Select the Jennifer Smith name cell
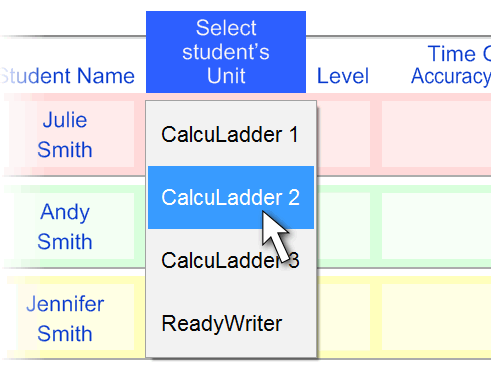 65,318
